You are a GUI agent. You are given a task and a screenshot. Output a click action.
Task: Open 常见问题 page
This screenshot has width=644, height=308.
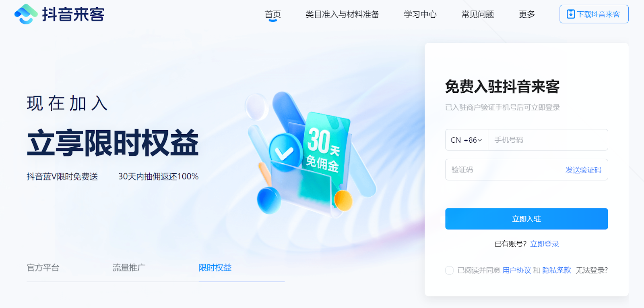[477, 15]
